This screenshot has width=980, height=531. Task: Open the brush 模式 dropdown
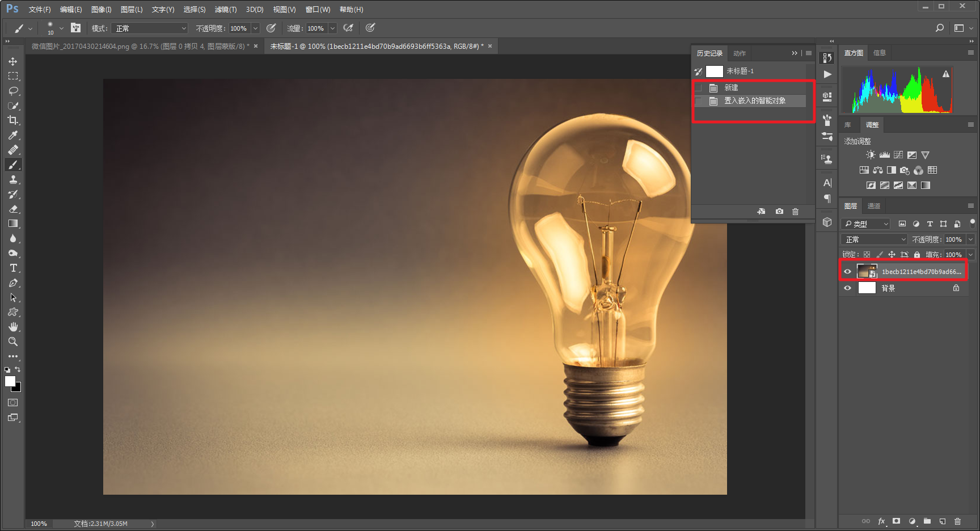[149, 28]
